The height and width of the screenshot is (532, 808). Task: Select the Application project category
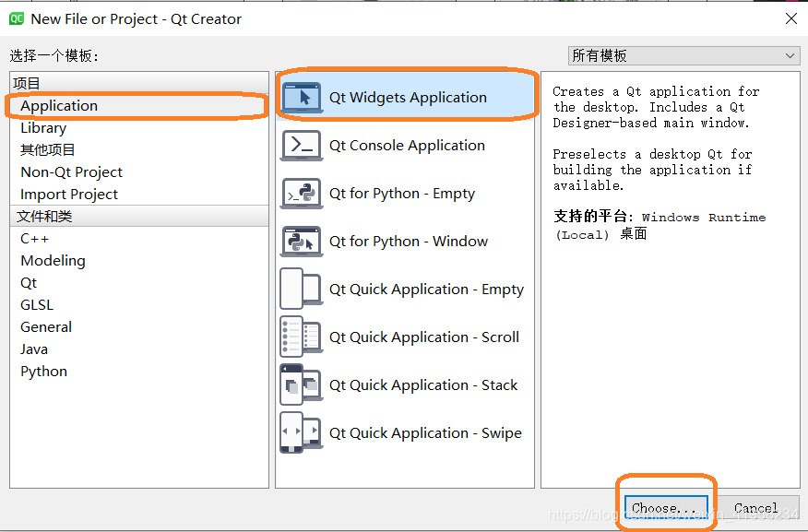click(139, 106)
